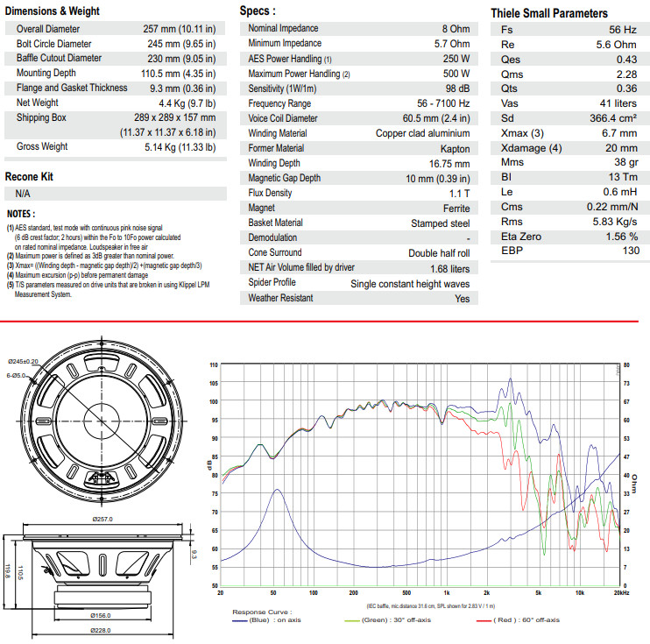Click the air volume value "1.68 liters"
The image size is (650, 644).
(449, 270)
